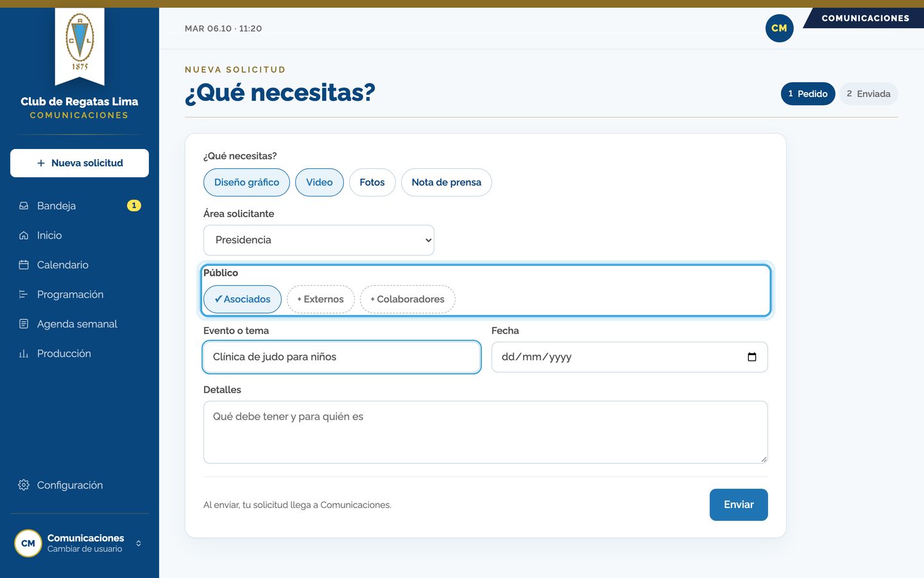Open Configuración in the sidebar

click(80, 485)
